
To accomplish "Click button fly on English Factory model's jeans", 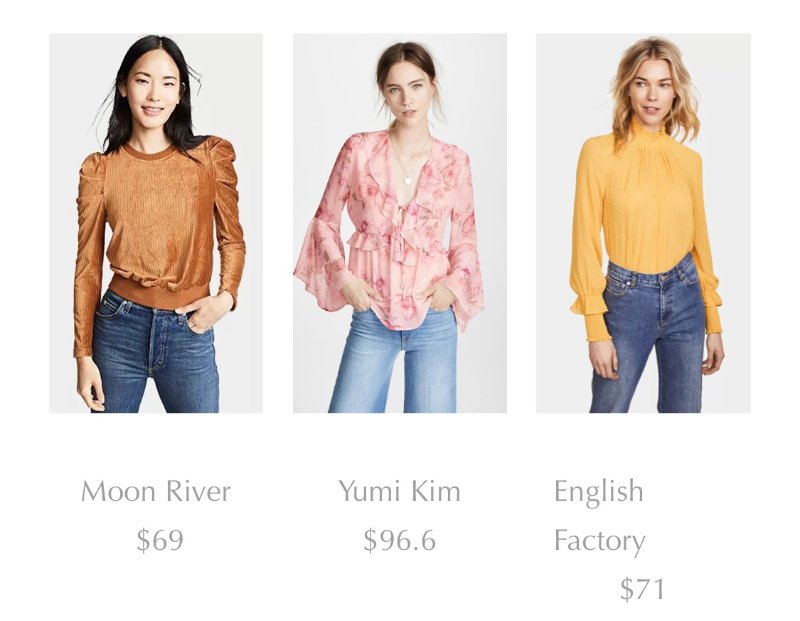I will (664, 301).
